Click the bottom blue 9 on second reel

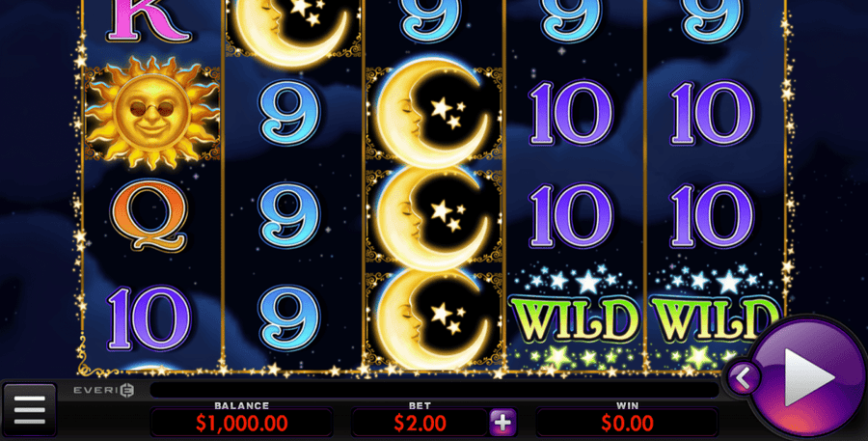289,318
